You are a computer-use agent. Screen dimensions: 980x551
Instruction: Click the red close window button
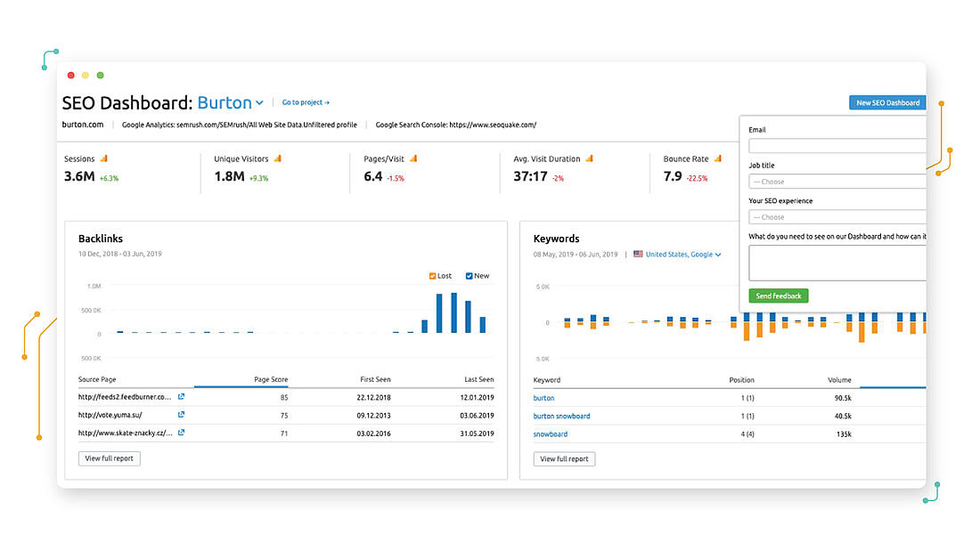pos(70,75)
